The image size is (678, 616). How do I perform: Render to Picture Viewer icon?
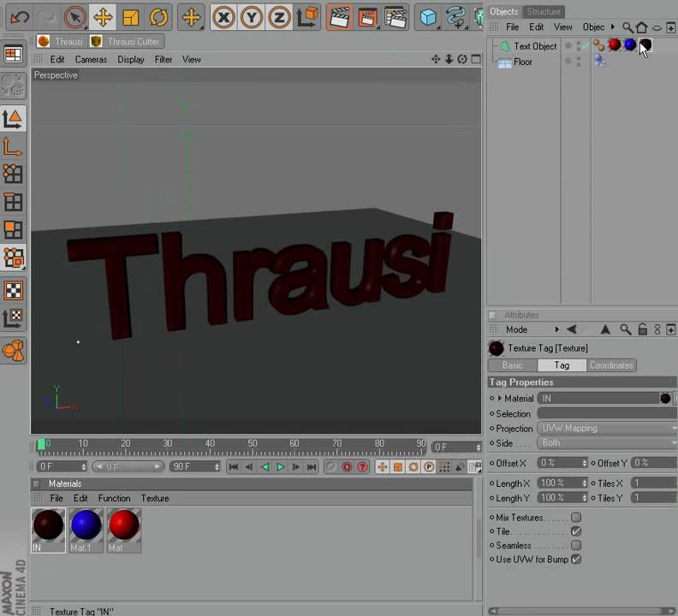(367, 17)
